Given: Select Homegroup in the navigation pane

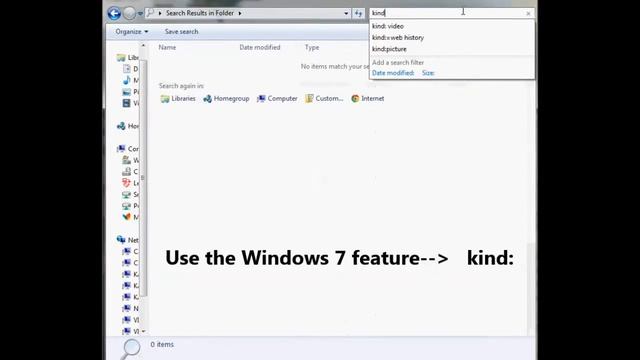Looking at the screenshot, I should [x=128, y=126].
